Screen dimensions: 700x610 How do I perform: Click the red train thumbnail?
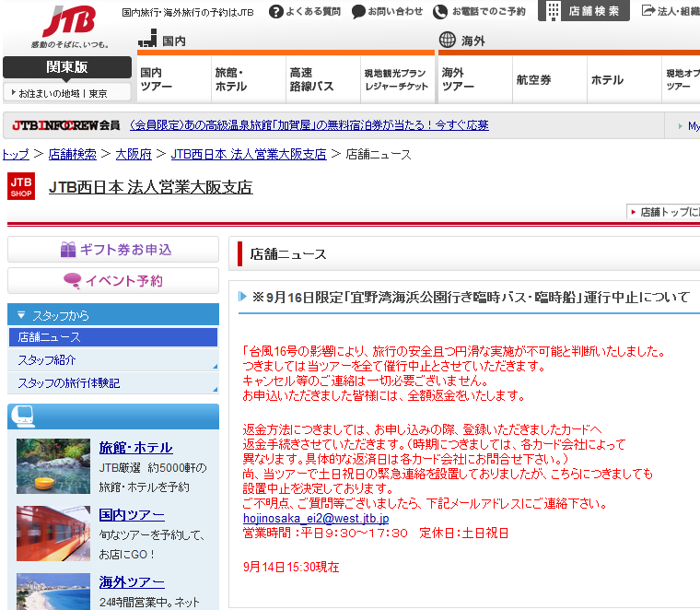[x=53, y=534]
